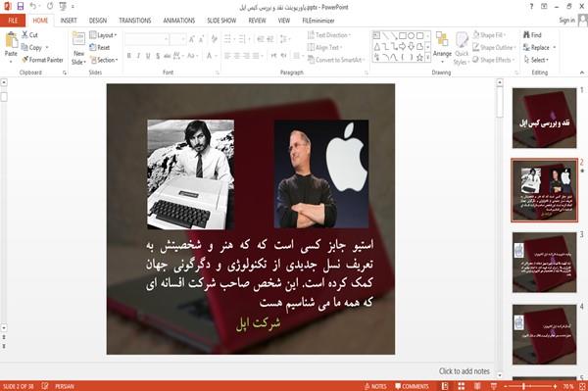
Task: Open PowerPoint Help question mark
Action: [531, 7]
